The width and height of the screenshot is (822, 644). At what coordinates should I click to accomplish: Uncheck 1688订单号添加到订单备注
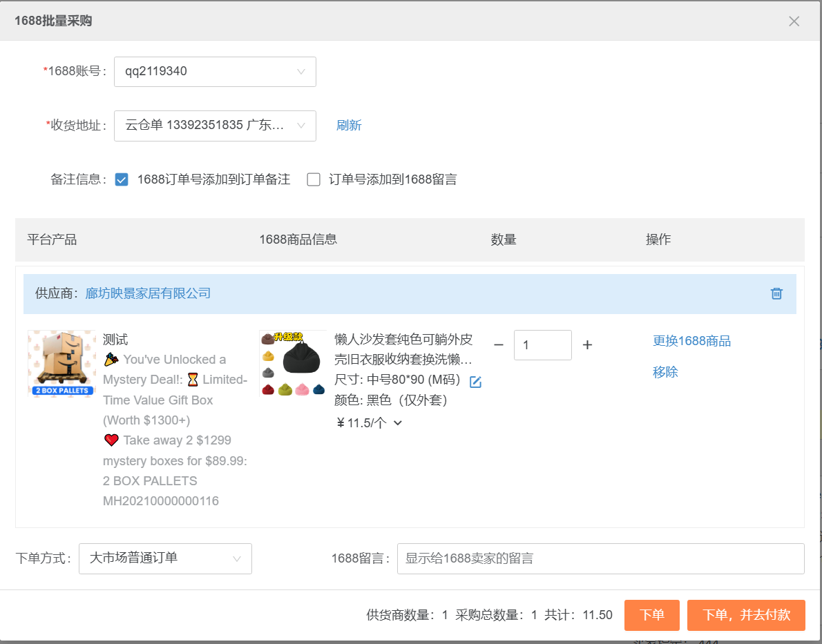[122, 179]
